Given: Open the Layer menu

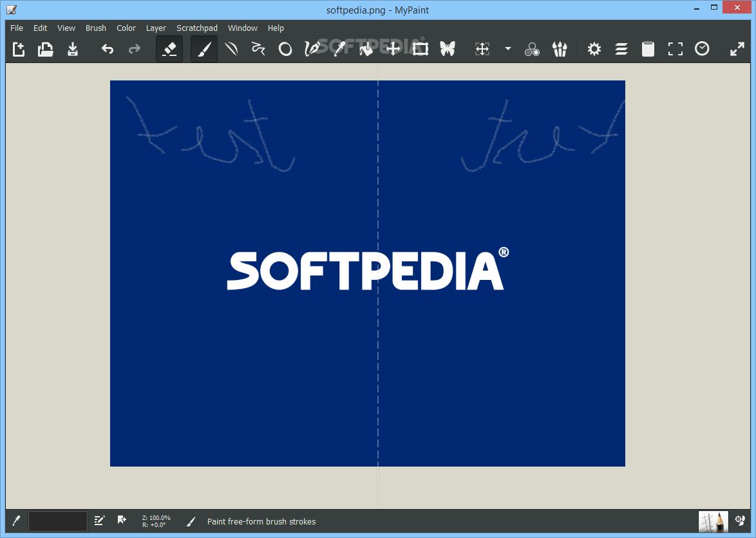Looking at the screenshot, I should pos(156,28).
